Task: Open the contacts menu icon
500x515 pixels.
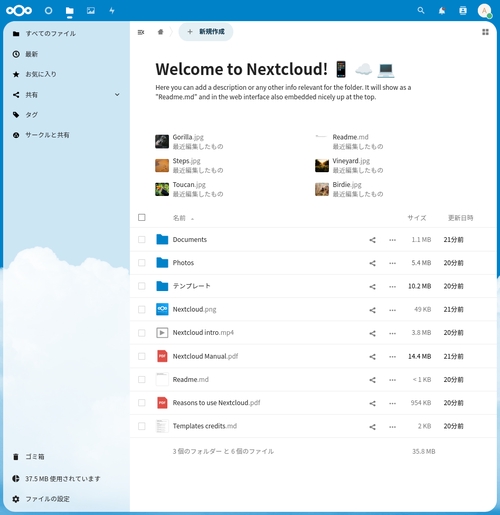Action: 463,11
